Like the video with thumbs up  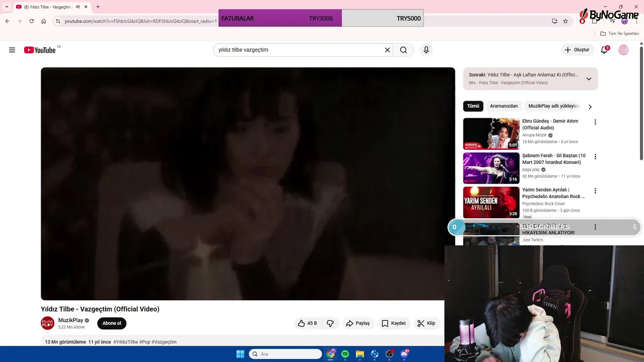point(307,323)
